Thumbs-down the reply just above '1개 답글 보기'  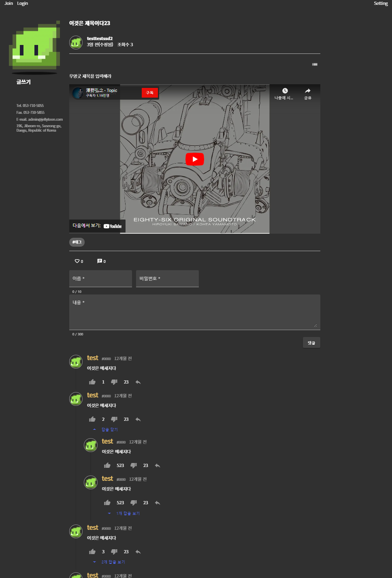[134, 503]
